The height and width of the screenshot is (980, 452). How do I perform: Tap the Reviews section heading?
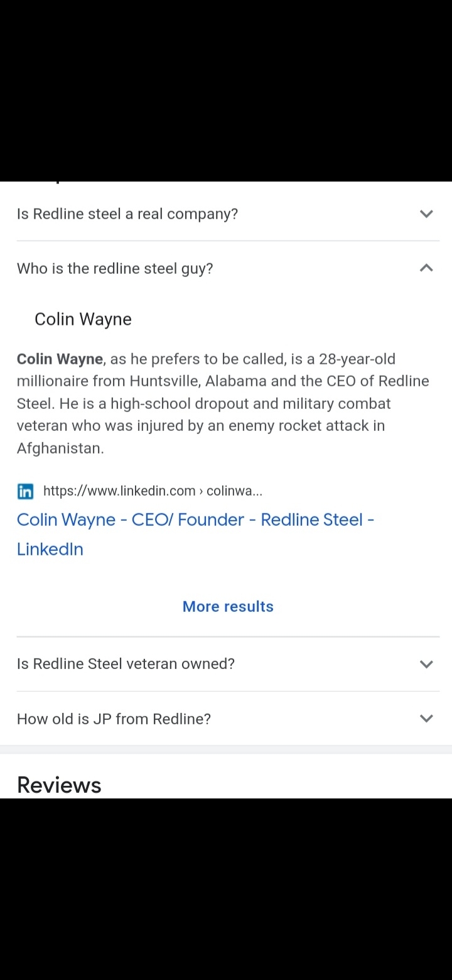click(59, 785)
